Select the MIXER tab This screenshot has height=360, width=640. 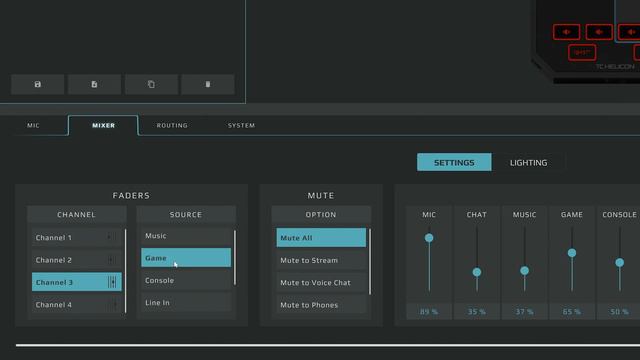(103, 125)
